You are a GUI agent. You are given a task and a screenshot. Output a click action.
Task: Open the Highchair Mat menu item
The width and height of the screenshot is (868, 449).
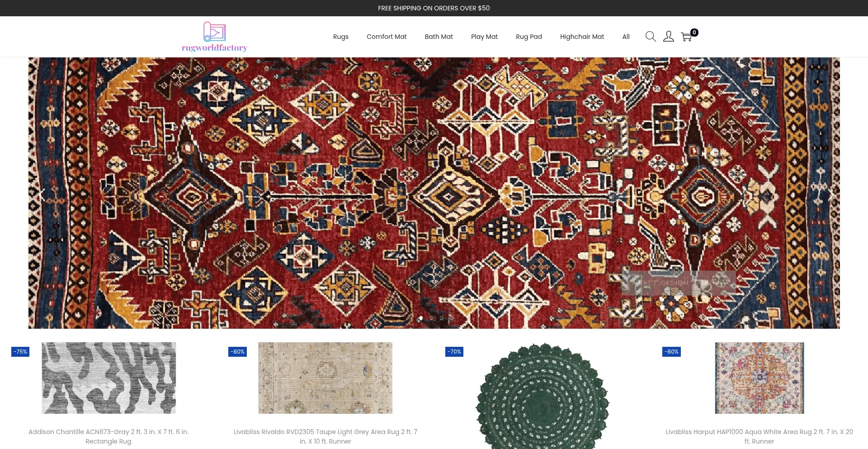582,37
